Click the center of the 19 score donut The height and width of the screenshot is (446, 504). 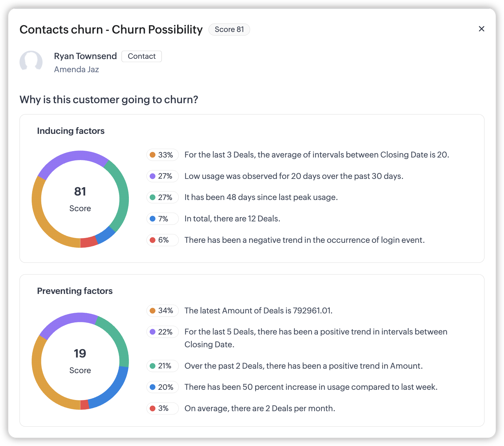[x=80, y=361]
